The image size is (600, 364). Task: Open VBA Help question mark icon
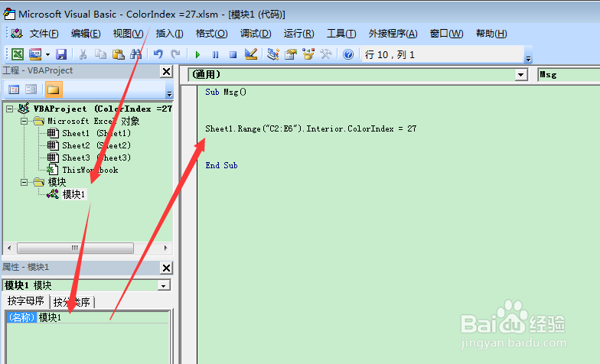pyautogui.click(x=347, y=54)
